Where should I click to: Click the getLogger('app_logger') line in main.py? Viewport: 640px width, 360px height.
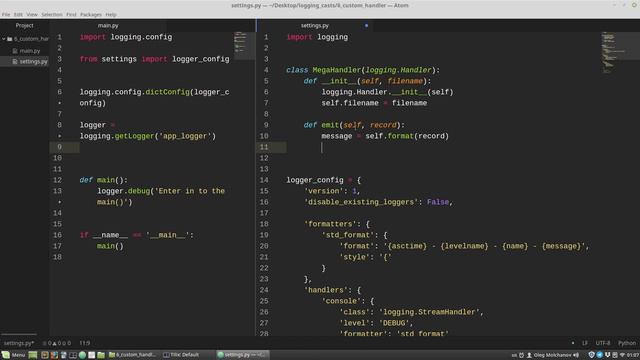pos(148,136)
